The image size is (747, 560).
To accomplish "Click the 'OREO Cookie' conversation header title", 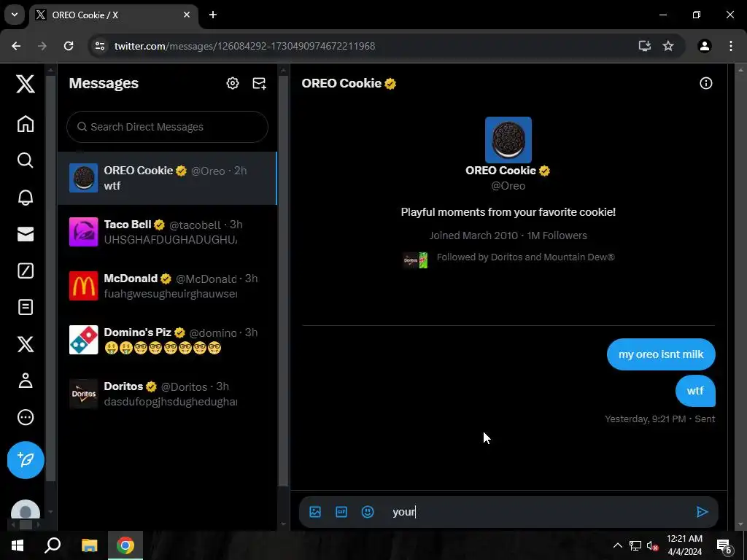I will [x=341, y=83].
